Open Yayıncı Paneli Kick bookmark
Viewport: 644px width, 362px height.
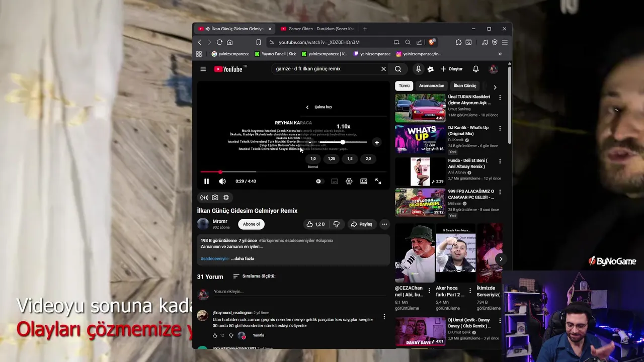click(275, 54)
